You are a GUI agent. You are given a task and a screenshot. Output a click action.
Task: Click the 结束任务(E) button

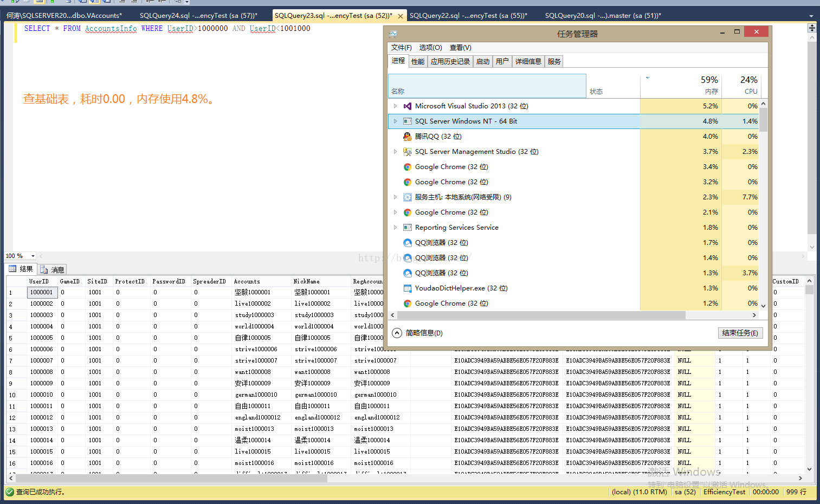pyautogui.click(x=740, y=333)
